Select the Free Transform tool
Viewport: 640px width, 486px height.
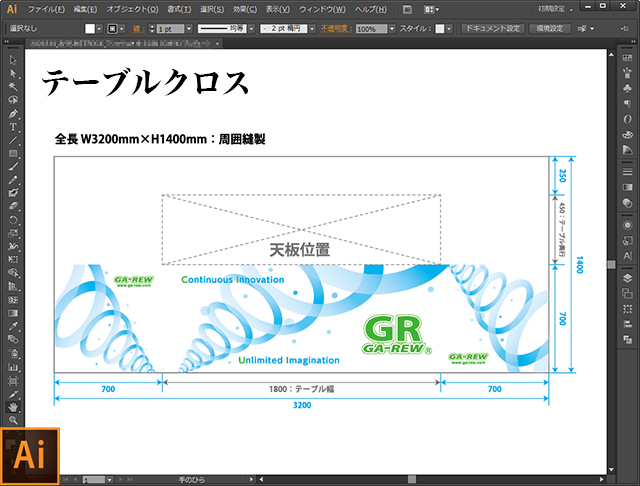(x=13, y=260)
